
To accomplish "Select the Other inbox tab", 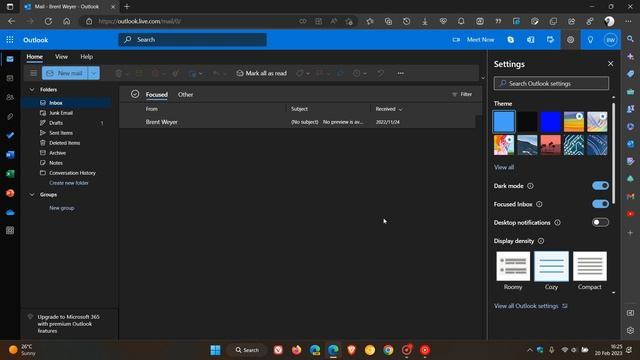I will 185,94.
